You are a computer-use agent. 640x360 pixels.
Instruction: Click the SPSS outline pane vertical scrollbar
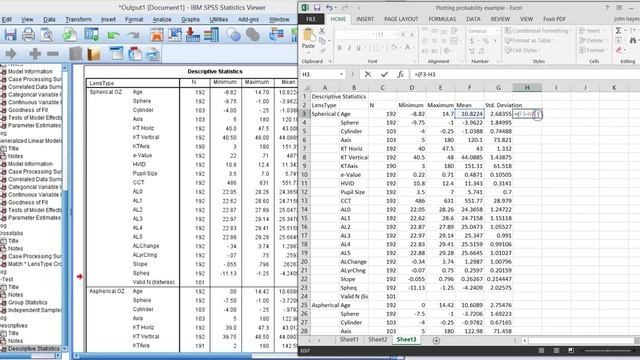[x=64, y=207]
